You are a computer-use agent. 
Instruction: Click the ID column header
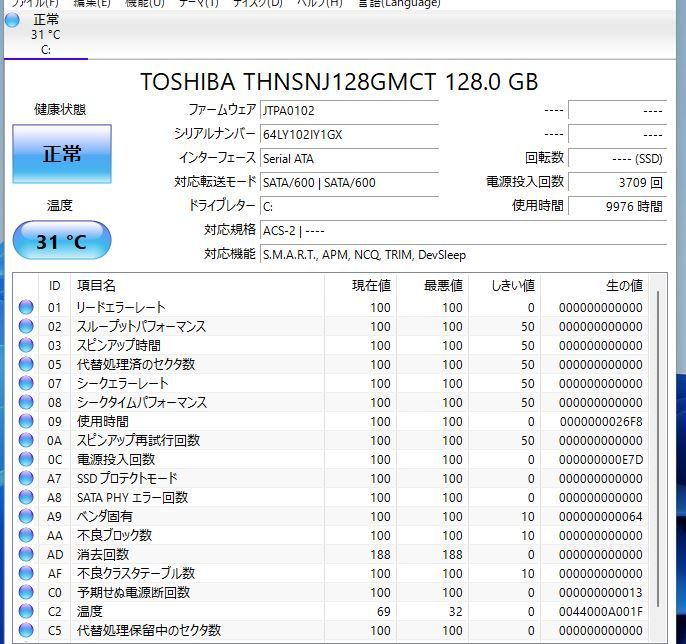tap(55, 286)
